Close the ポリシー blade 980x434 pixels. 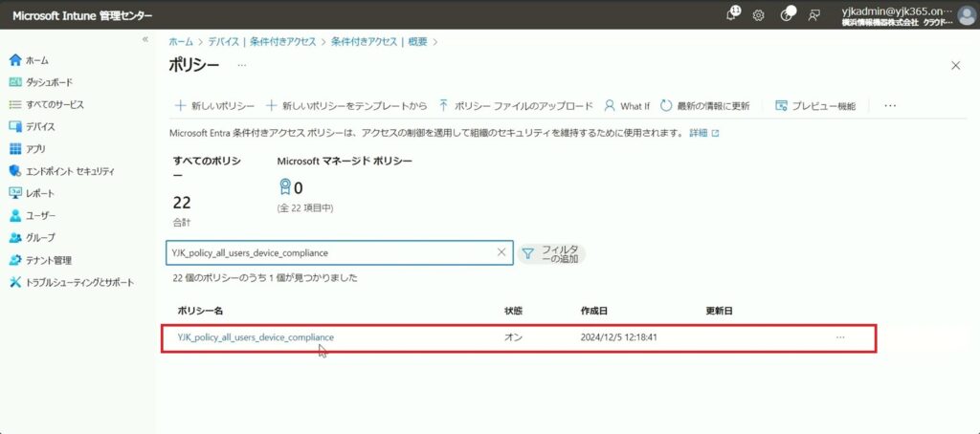click(x=956, y=65)
